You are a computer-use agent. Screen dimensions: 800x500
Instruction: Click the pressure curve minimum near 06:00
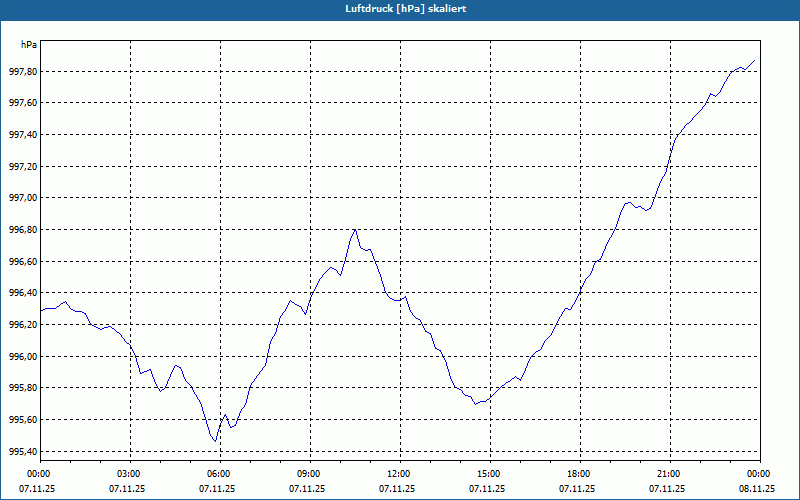click(x=216, y=441)
